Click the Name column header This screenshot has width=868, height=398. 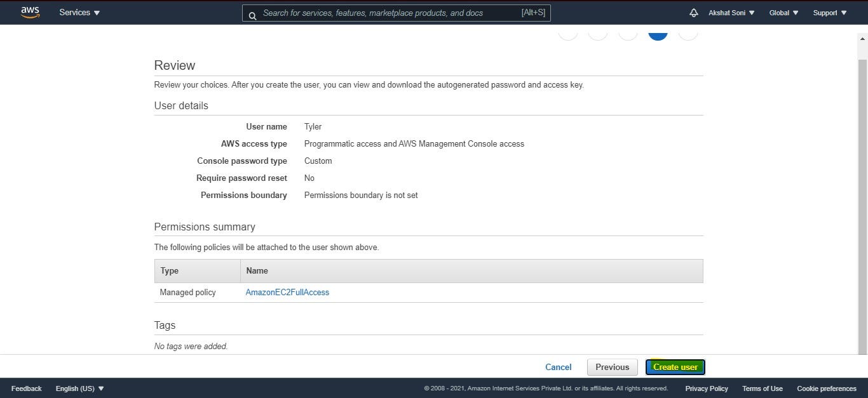click(471, 271)
